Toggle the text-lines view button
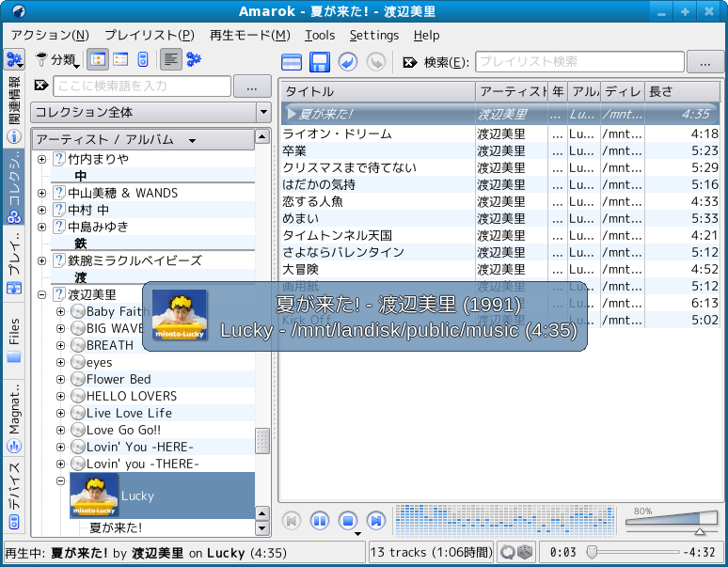728x567 pixels. pyautogui.click(x=171, y=59)
